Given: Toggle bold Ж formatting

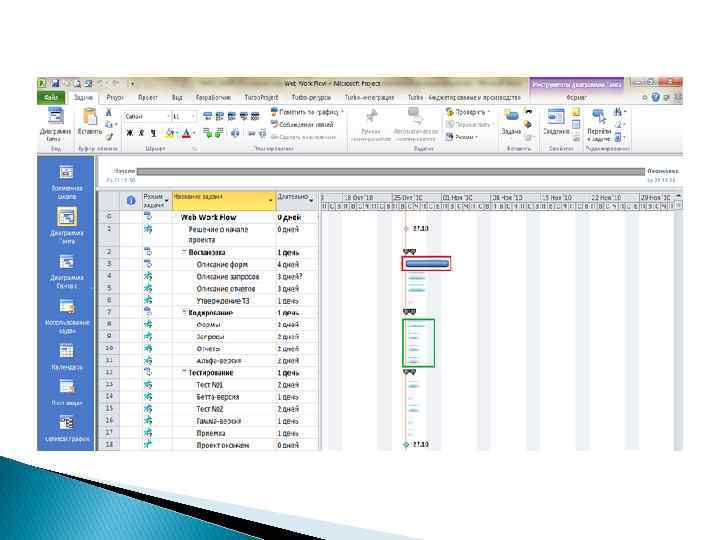Looking at the screenshot, I should tap(130, 133).
